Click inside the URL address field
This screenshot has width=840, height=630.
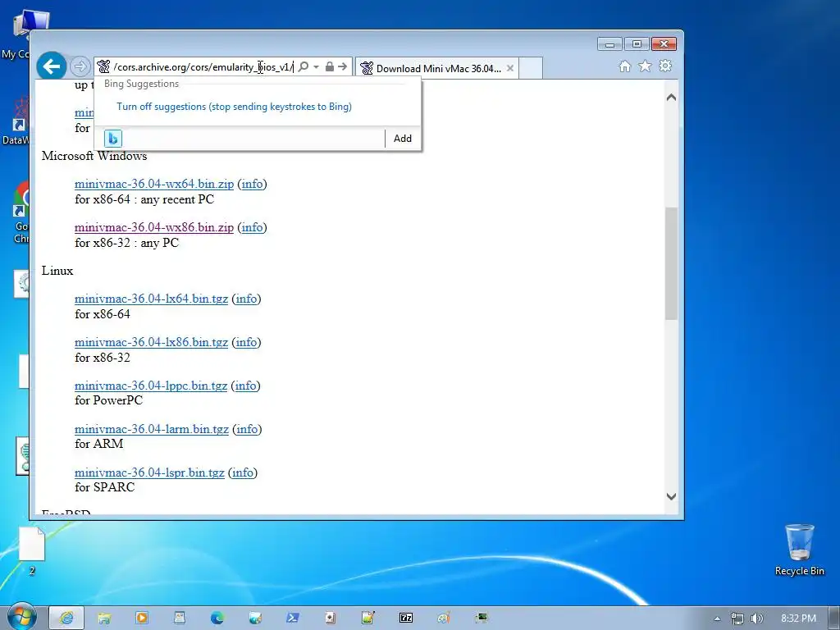pyautogui.click(x=203, y=67)
